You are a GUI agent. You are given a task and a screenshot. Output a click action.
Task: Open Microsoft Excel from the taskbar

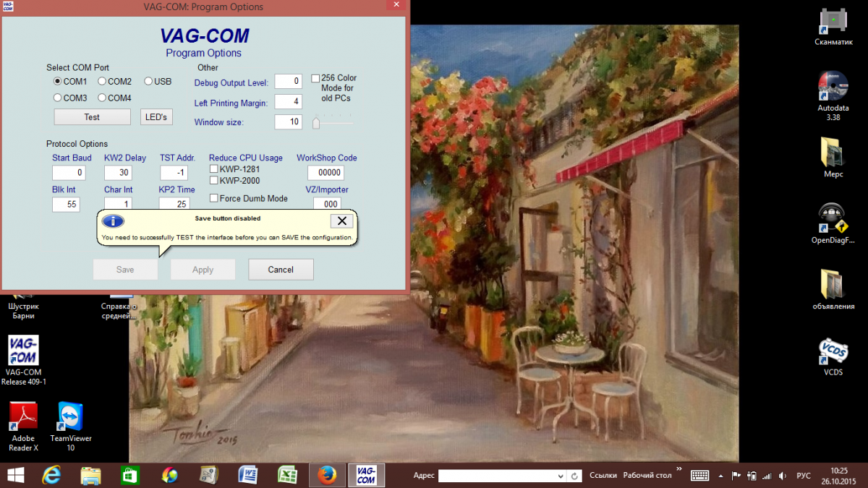[288, 475]
